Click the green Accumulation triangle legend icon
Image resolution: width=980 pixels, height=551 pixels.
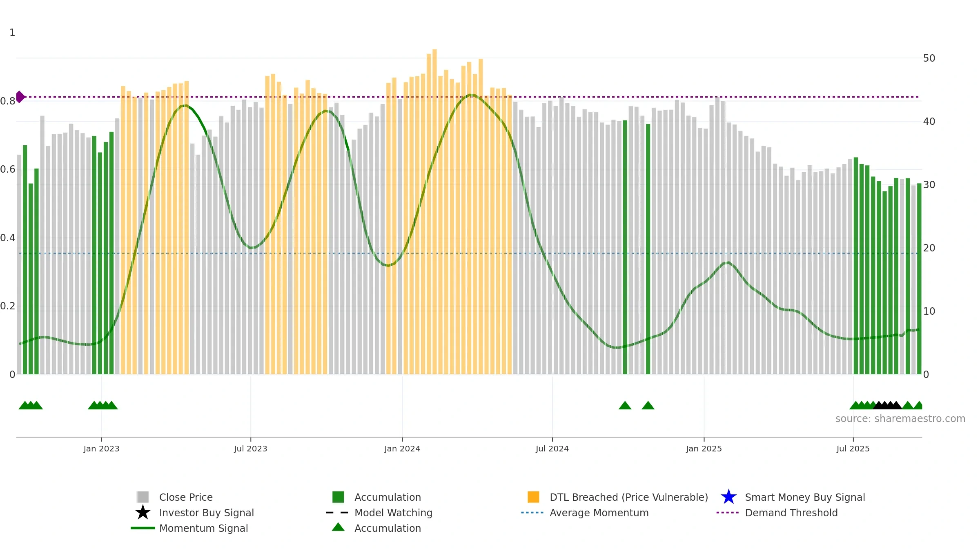click(338, 527)
